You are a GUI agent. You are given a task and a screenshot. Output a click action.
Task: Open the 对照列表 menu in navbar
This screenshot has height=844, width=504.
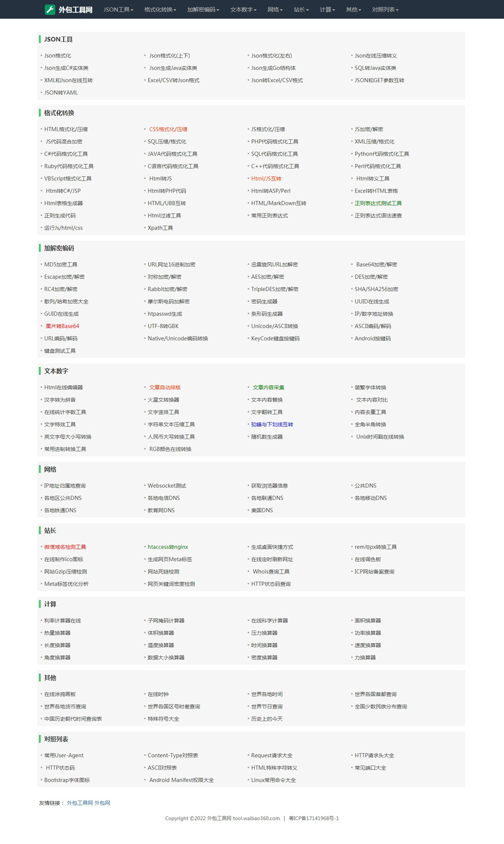pos(385,10)
